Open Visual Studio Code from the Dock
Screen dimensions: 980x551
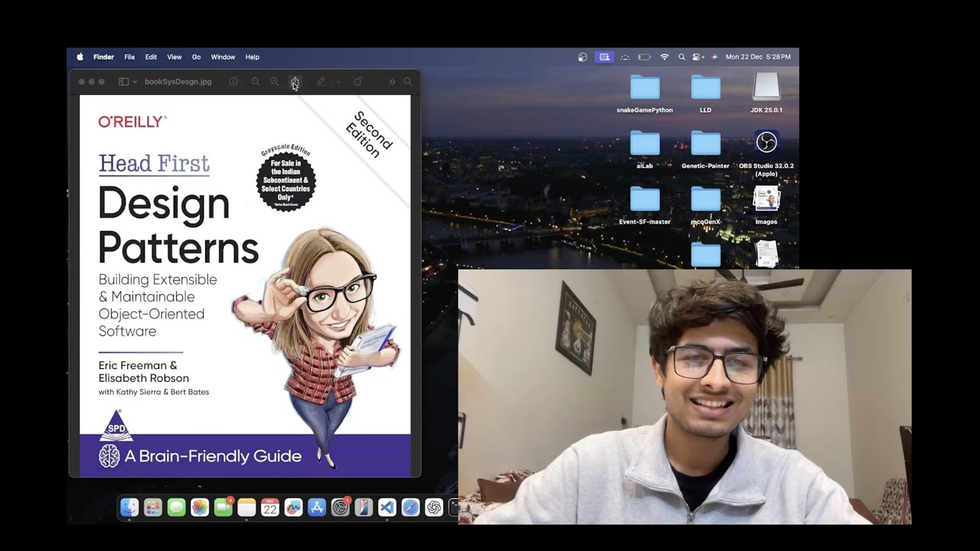(387, 507)
